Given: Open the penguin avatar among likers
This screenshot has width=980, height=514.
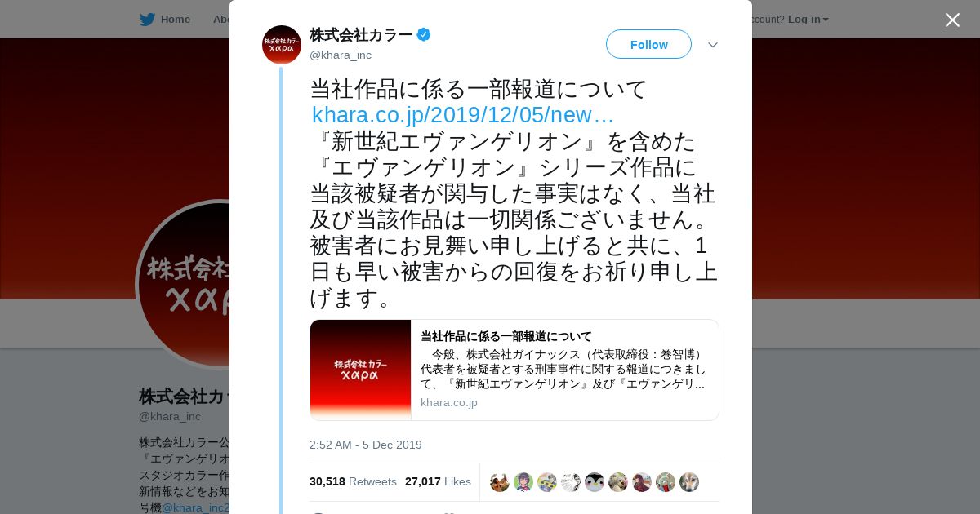Looking at the screenshot, I should click(x=595, y=482).
